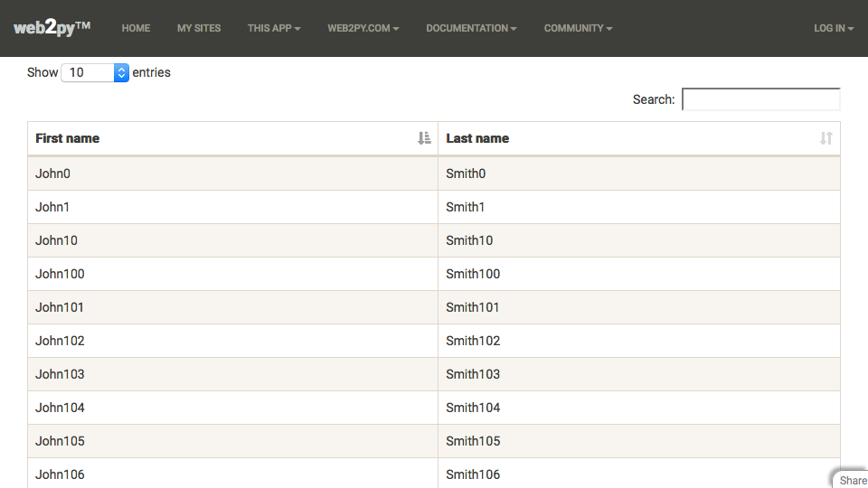Select the Smith105 cell
868x488 pixels.
point(639,442)
